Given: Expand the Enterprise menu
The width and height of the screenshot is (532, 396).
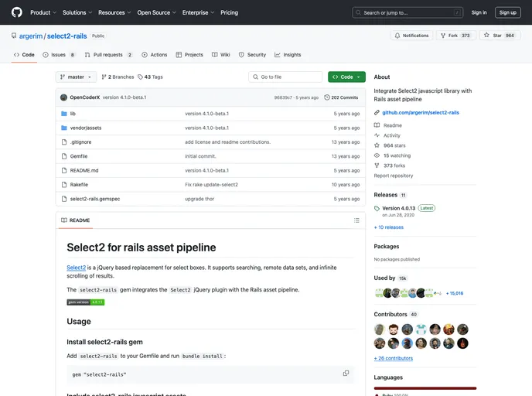Looking at the screenshot, I should 198,12.
